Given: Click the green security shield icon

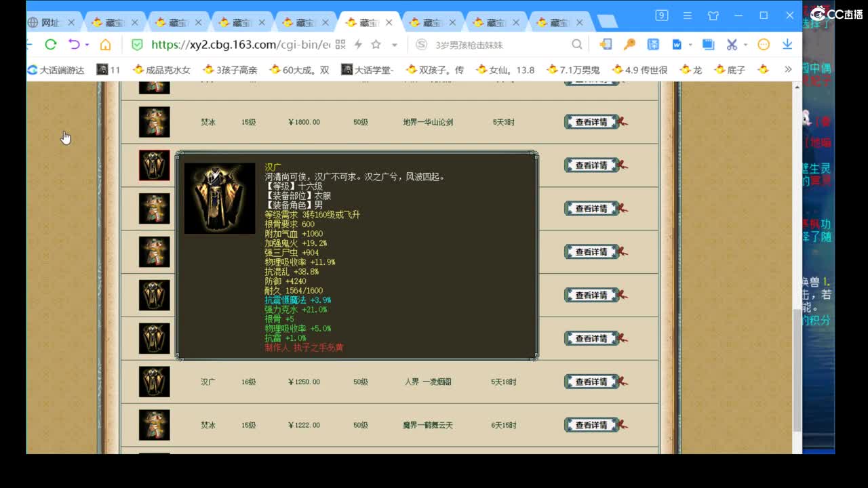Looking at the screenshot, I should click(137, 45).
